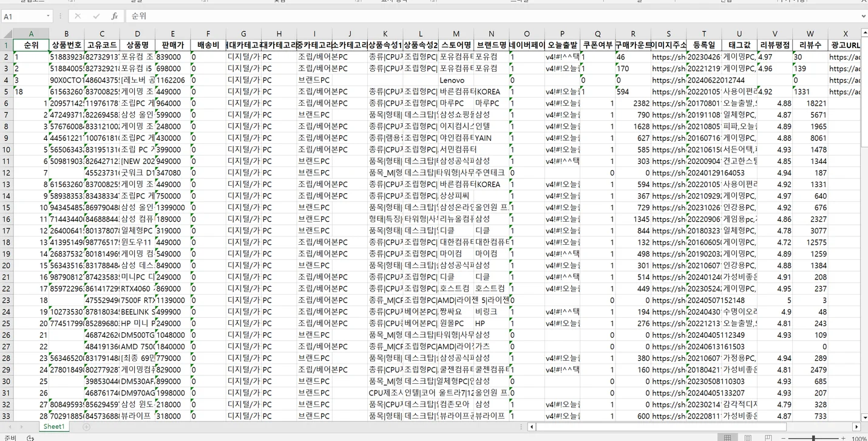Click the price cell 1840000
This screenshot has height=441, width=868.
172,346
